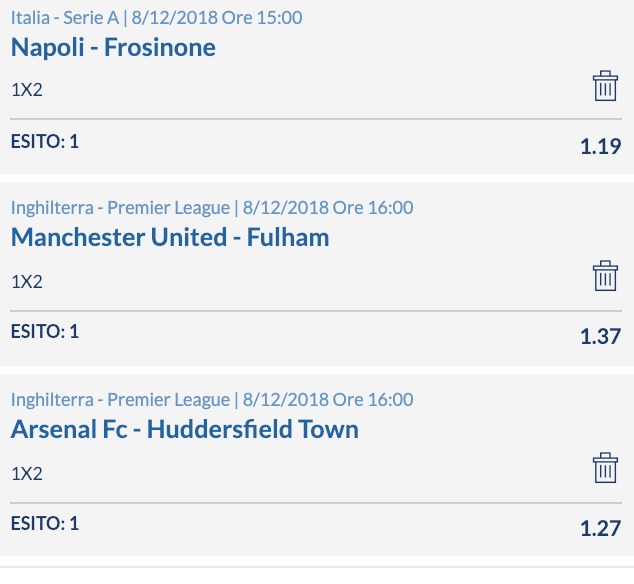The width and height of the screenshot is (634, 584).
Task: Click the 1X2 market under Manchester United - Fulham
Action: pos(27,282)
